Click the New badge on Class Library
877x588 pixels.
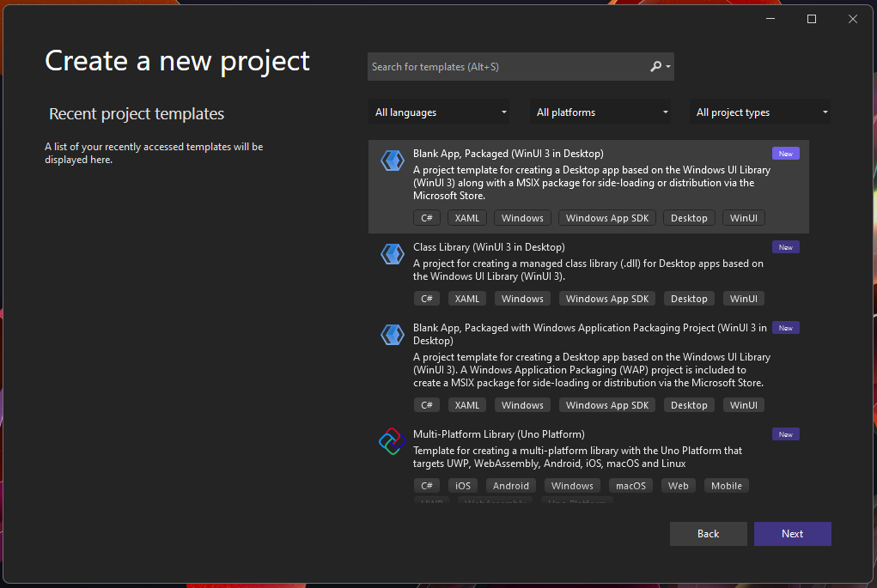tap(785, 247)
